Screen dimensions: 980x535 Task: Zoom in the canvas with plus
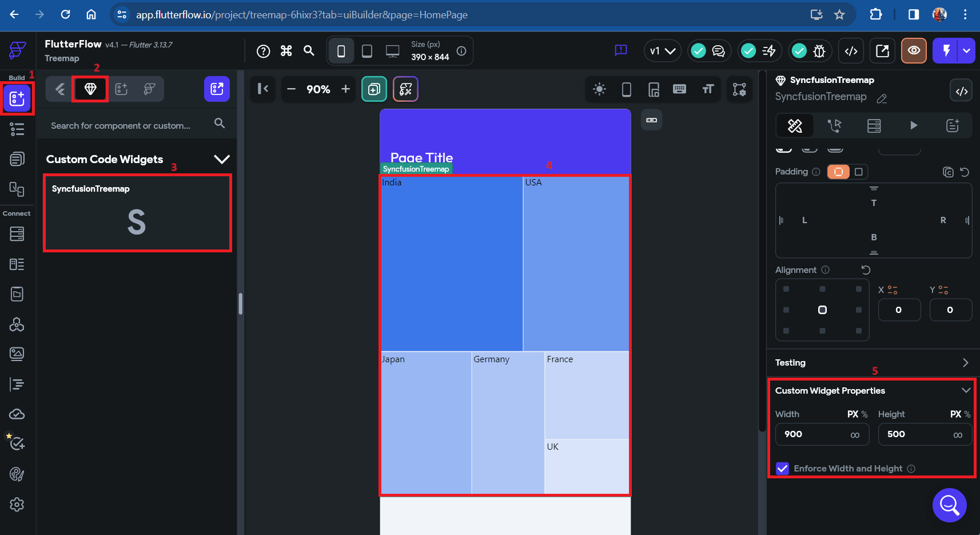pos(345,89)
